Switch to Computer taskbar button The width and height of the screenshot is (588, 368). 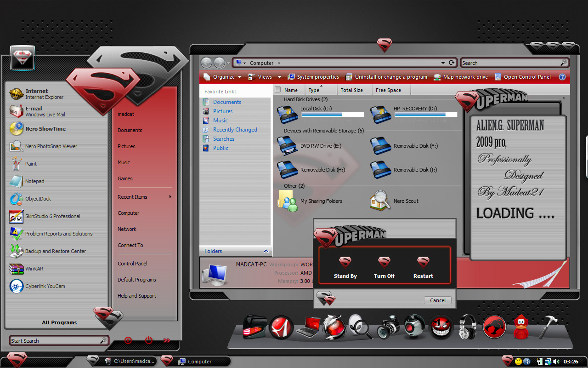click(196, 362)
